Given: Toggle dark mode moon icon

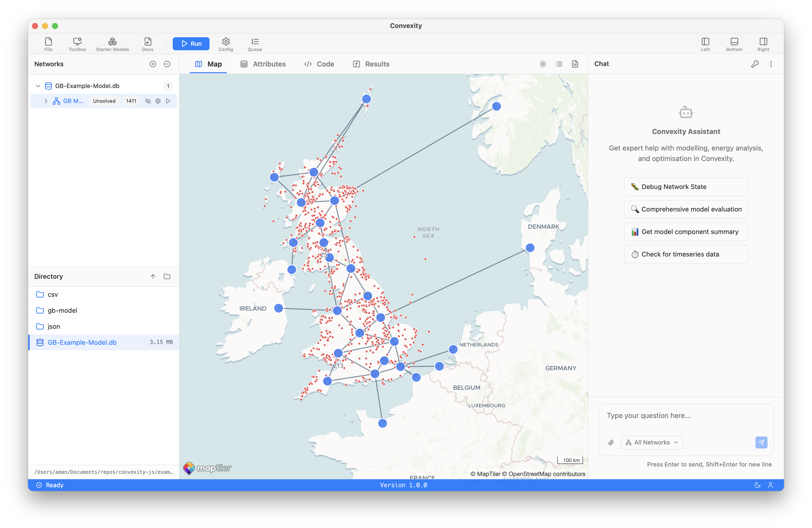Looking at the screenshot, I should tap(757, 485).
